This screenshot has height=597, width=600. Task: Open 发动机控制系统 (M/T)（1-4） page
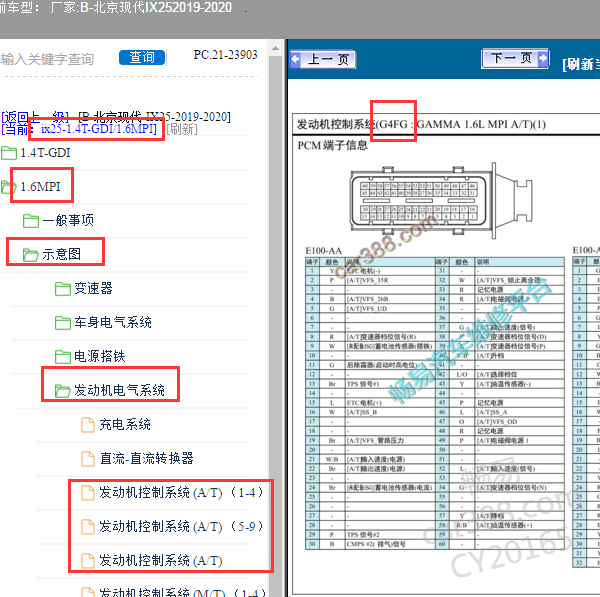tap(182, 592)
